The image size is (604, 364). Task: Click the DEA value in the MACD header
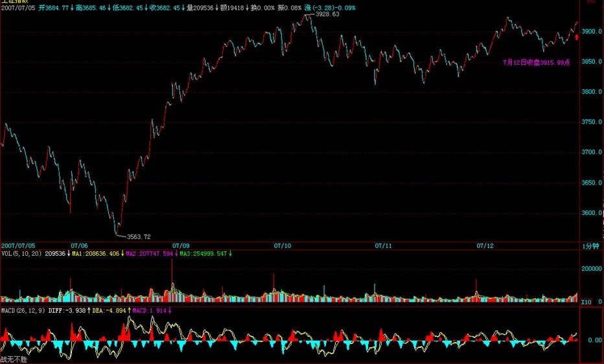pos(111,310)
